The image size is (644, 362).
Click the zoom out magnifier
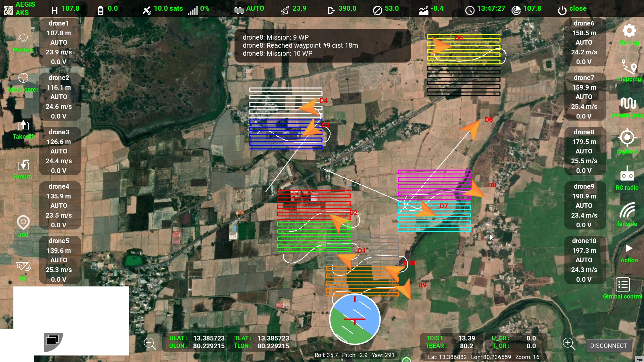150,344
